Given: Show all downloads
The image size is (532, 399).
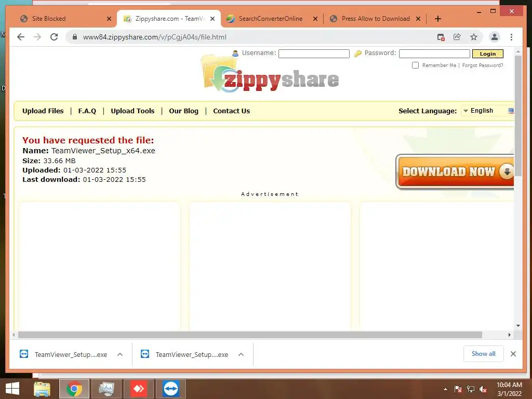Looking at the screenshot, I should click(x=484, y=354).
